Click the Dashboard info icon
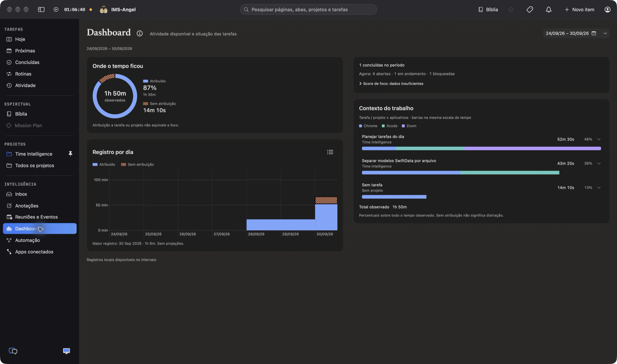The image size is (617, 364). (140, 33)
